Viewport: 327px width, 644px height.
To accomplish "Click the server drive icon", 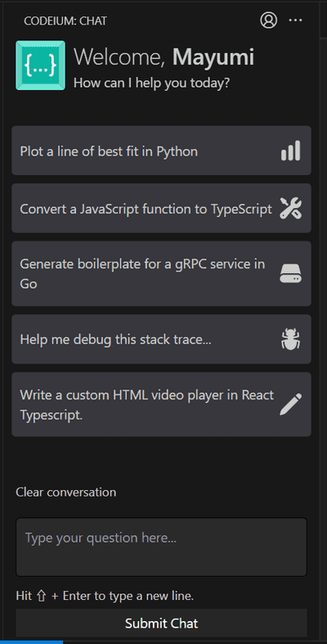I will [290, 273].
